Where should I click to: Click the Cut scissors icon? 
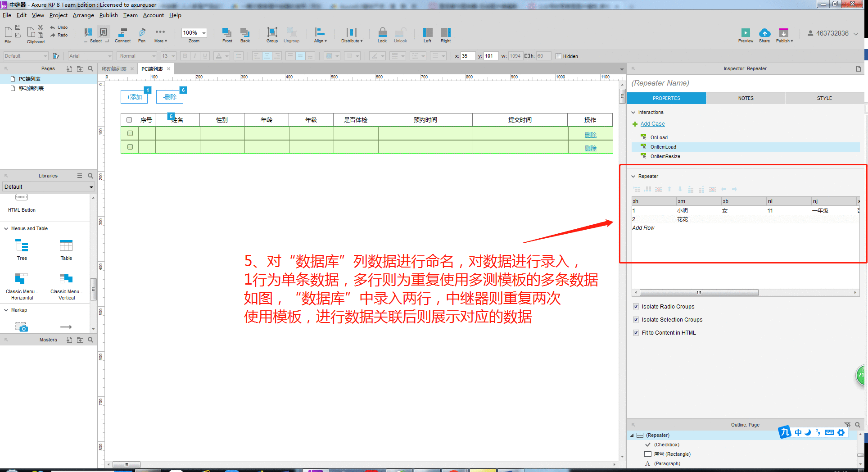[x=41, y=27]
